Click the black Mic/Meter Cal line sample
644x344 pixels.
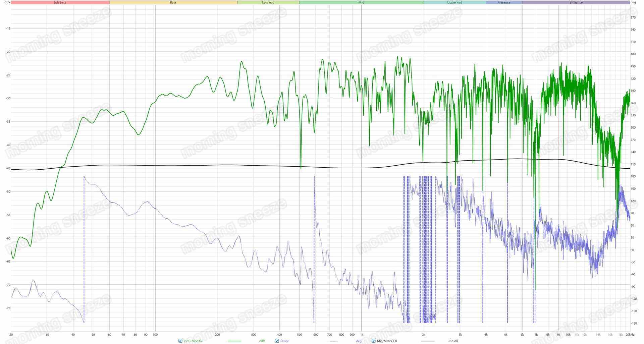point(428,341)
